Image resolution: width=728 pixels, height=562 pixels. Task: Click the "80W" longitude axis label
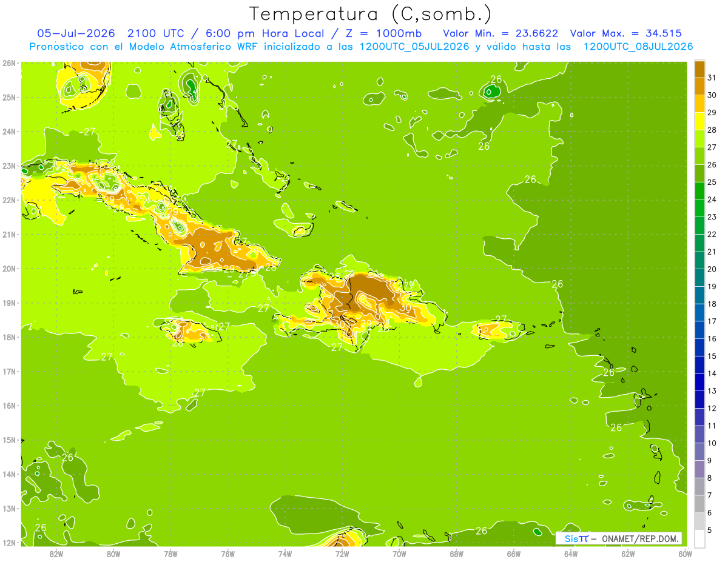click(x=113, y=554)
